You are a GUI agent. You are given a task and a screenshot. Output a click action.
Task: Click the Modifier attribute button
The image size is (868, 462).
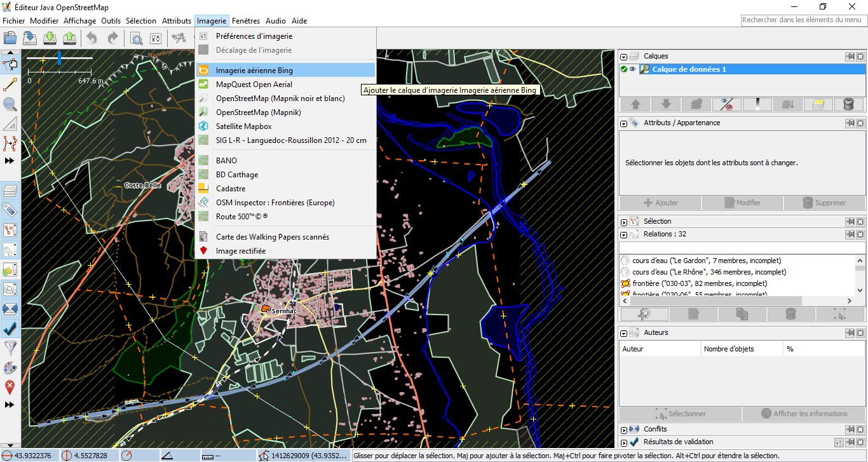coord(742,203)
